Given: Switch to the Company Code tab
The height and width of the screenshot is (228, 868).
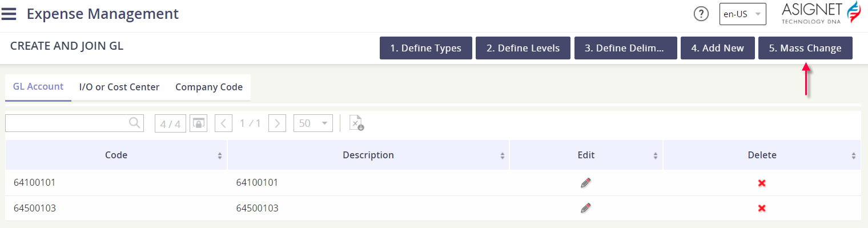Looking at the screenshot, I should (x=209, y=87).
